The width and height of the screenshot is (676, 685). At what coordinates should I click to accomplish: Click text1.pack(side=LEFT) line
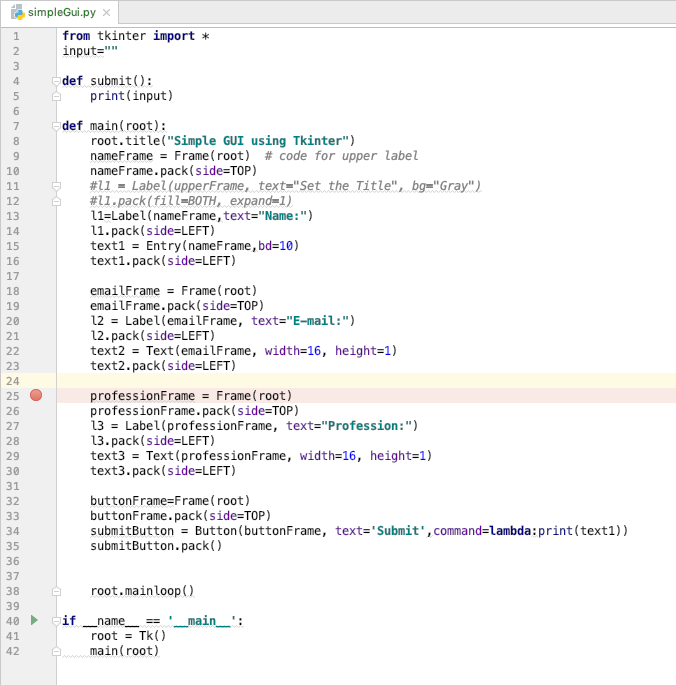(163, 261)
